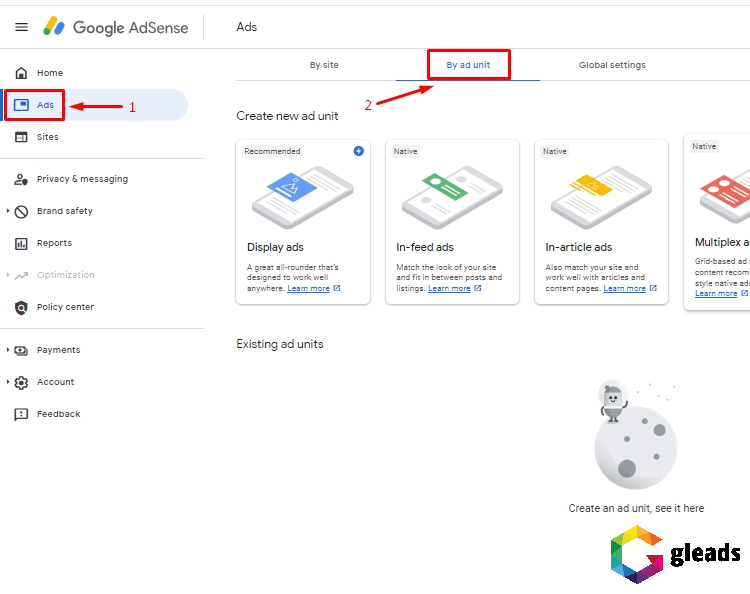Click the Reports chart icon
This screenshot has height=594, width=750.
click(21, 243)
